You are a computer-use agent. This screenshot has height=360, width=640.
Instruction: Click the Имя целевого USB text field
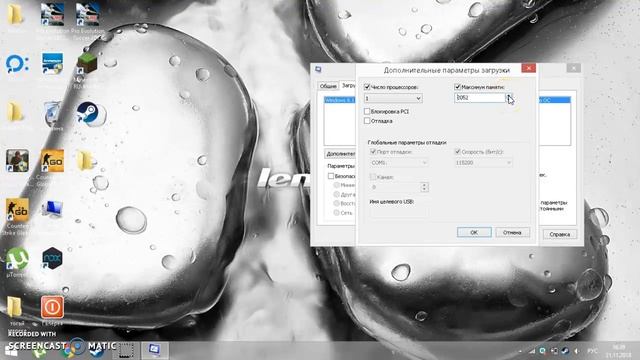pos(399,212)
